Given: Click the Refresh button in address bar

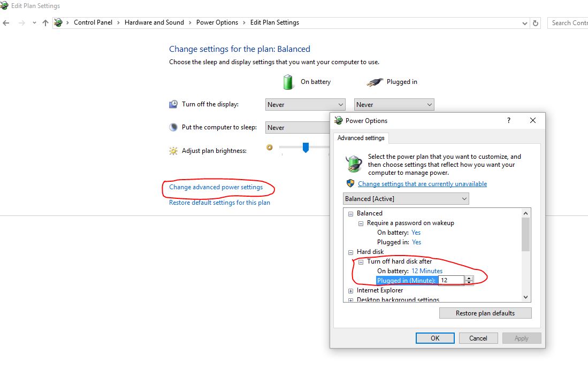Looking at the screenshot, I should (x=536, y=23).
